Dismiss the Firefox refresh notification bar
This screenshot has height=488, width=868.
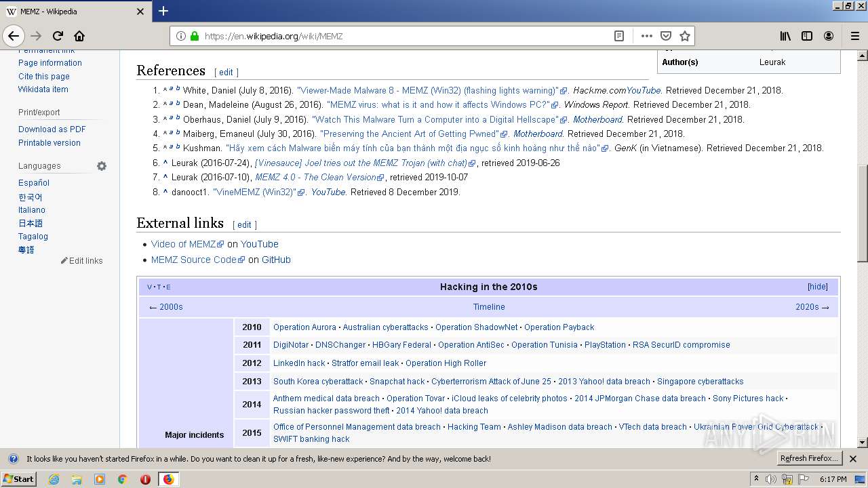853,459
